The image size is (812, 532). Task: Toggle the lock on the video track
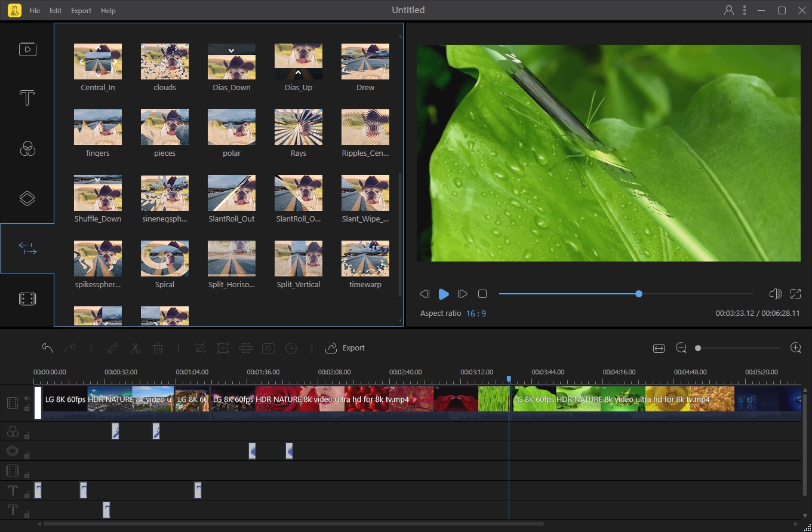pos(27,408)
